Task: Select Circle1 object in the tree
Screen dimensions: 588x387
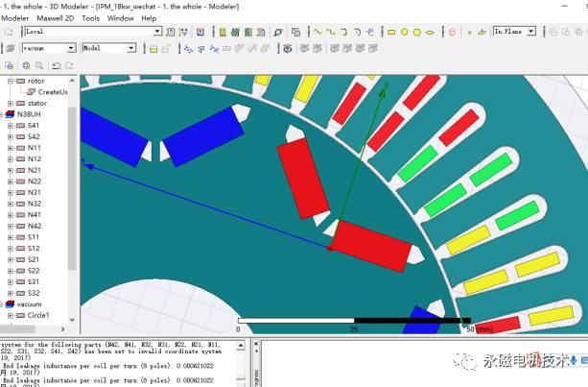Action: click(38, 315)
